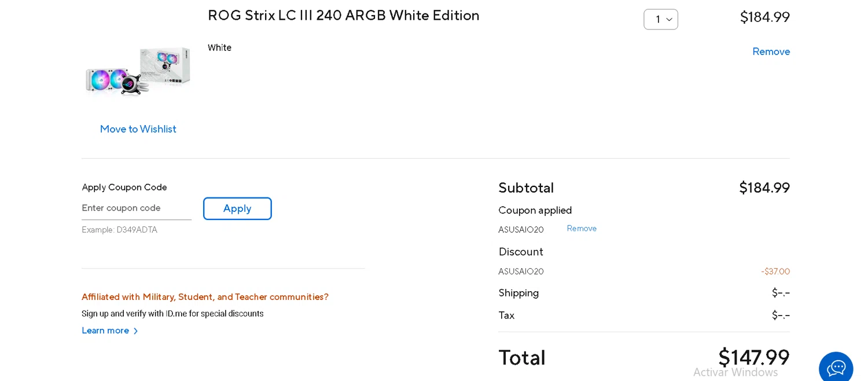This screenshot has width=868, height=381.
Task: Click the item price at top right
Action: (764, 17)
